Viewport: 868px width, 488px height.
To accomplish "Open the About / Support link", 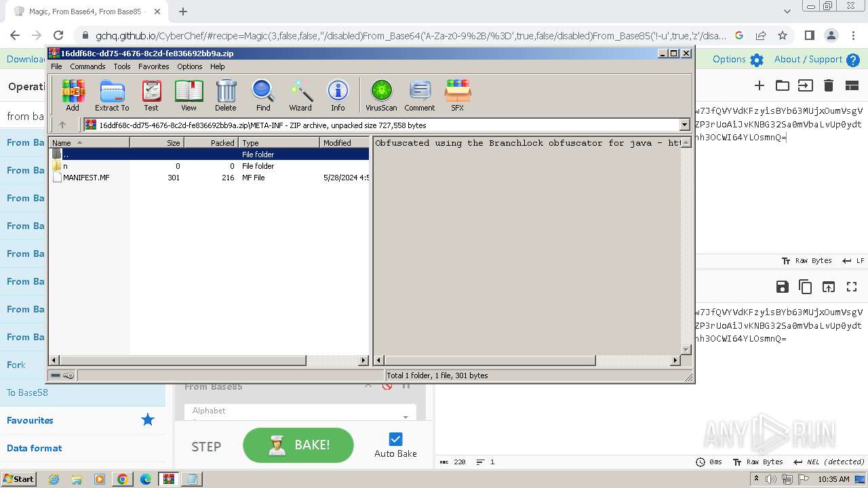I will click(808, 60).
